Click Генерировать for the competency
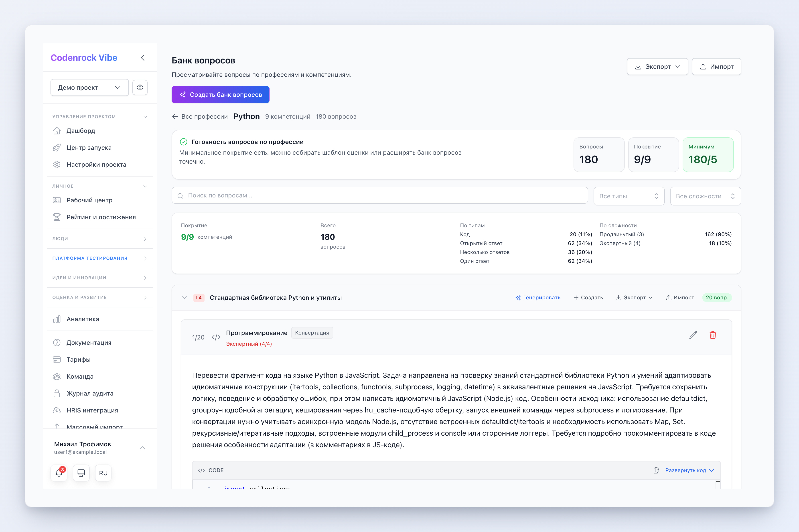Viewport: 799px width, 532px height. click(x=538, y=298)
